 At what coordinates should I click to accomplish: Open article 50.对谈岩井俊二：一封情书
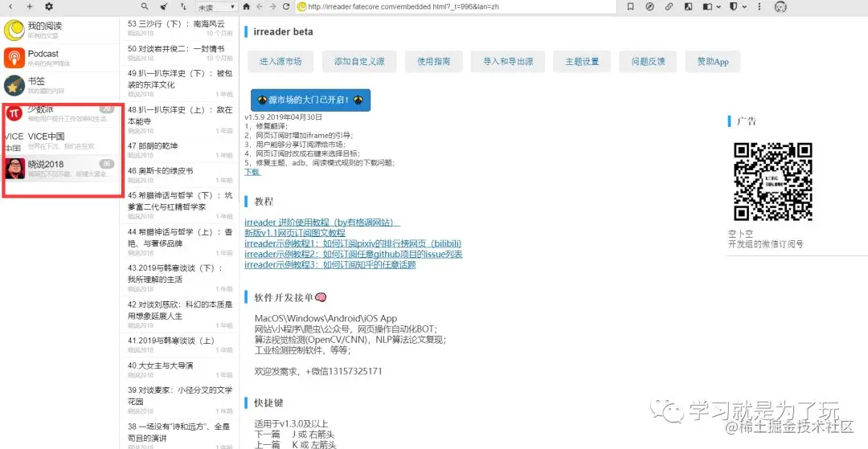pyautogui.click(x=180, y=52)
